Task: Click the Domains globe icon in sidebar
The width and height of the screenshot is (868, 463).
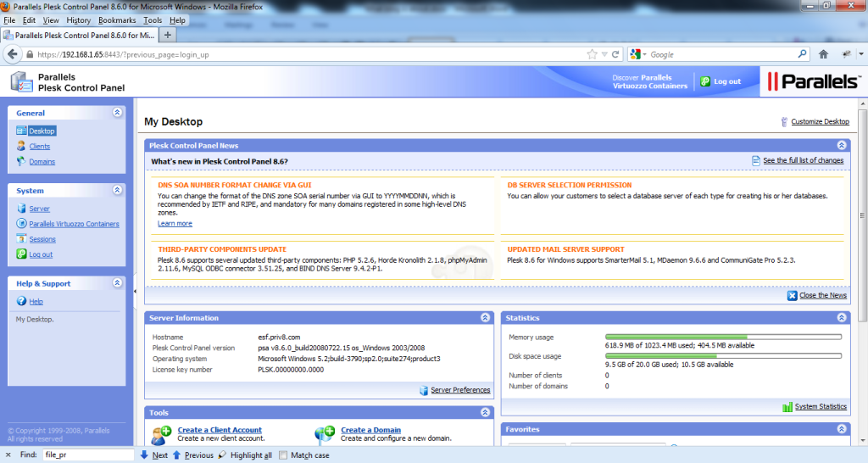Action: (x=21, y=161)
